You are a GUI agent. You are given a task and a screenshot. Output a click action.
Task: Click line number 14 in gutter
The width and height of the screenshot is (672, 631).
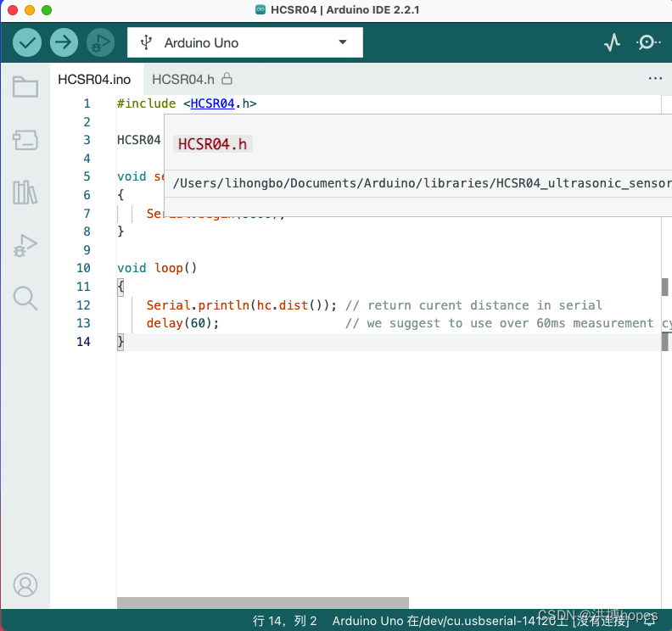pyautogui.click(x=83, y=342)
